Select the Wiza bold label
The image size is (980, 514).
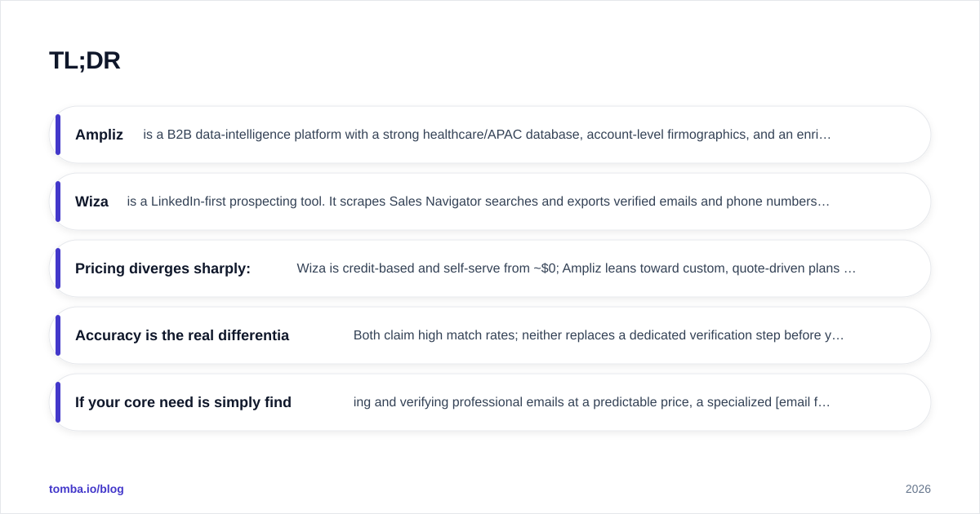coord(91,202)
